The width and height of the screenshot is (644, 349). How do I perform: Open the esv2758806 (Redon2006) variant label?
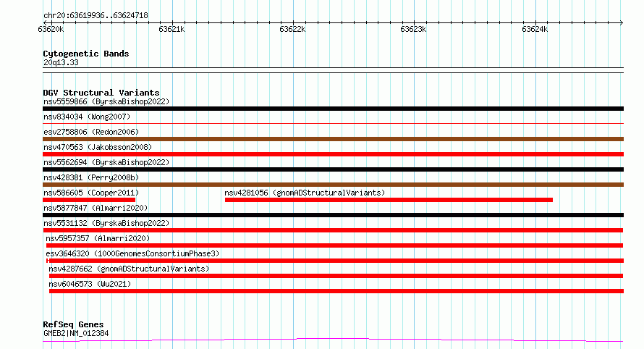(x=91, y=132)
